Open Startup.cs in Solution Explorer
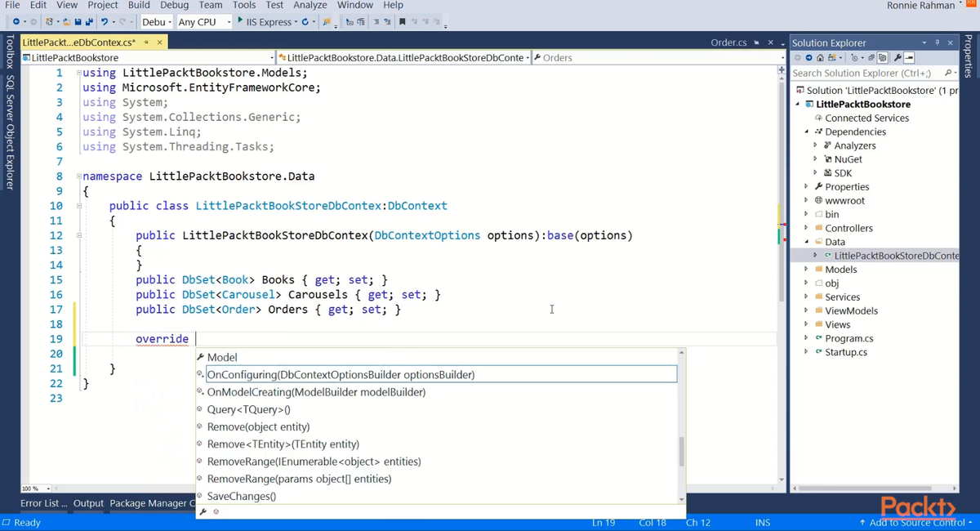The width and height of the screenshot is (980, 531). [846, 352]
